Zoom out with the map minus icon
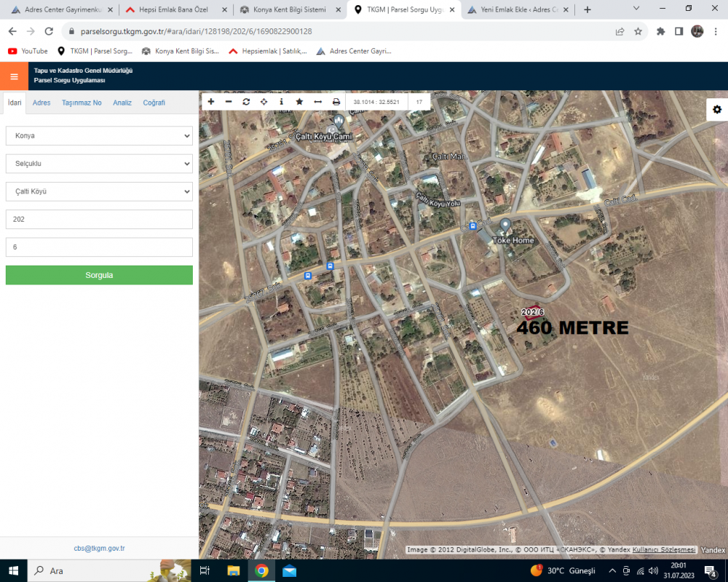Viewport: 728px width, 582px height. point(229,102)
